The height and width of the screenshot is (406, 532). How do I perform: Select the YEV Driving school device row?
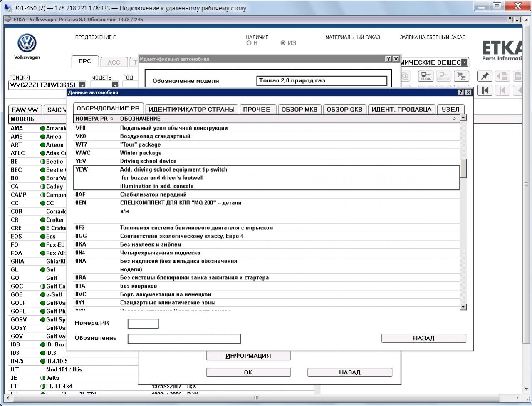(267, 161)
